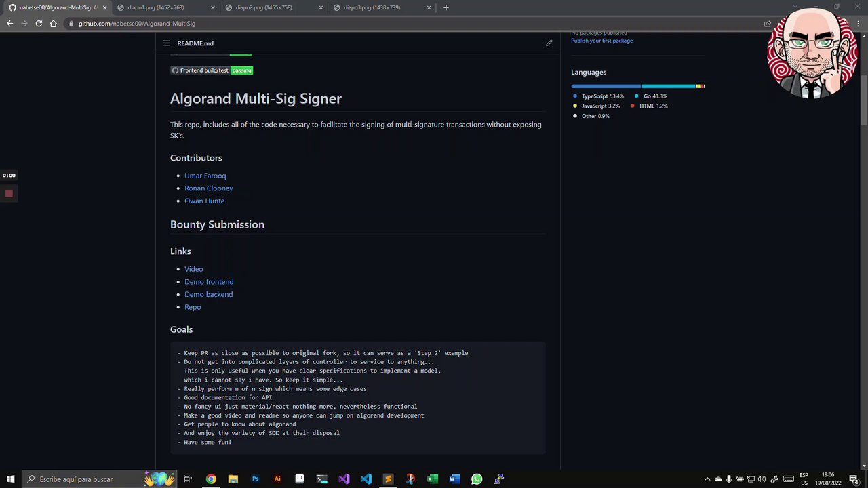The height and width of the screenshot is (488, 868).
Task: Click the Windows search box
Action: tap(98, 479)
